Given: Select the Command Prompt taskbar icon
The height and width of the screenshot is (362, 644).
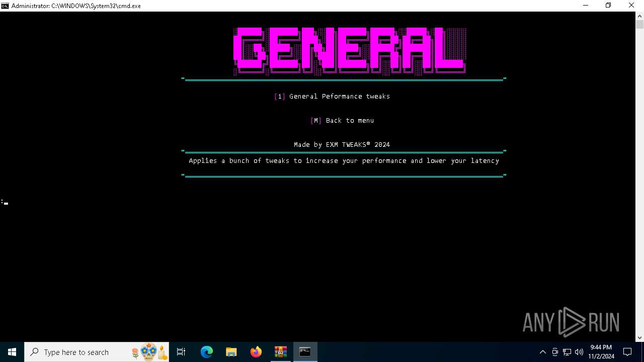Looking at the screenshot, I should (305, 352).
